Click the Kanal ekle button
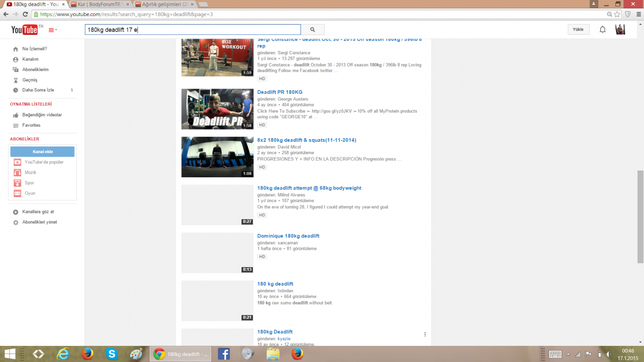 42,152
